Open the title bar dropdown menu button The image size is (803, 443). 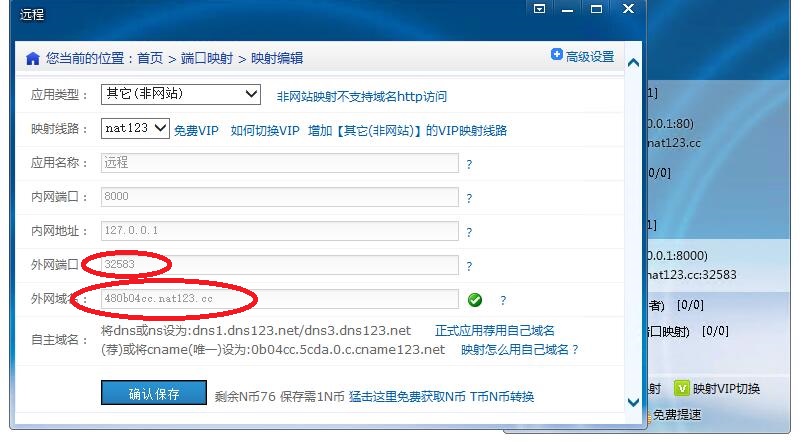tap(540, 9)
